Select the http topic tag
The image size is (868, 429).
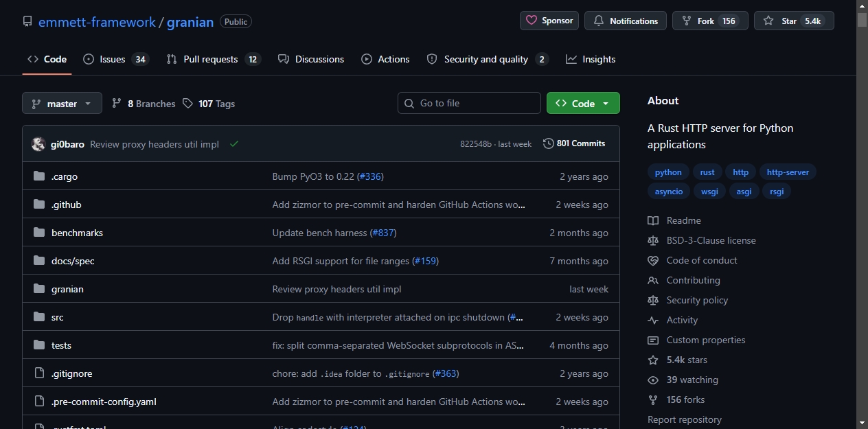coord(740,172)
